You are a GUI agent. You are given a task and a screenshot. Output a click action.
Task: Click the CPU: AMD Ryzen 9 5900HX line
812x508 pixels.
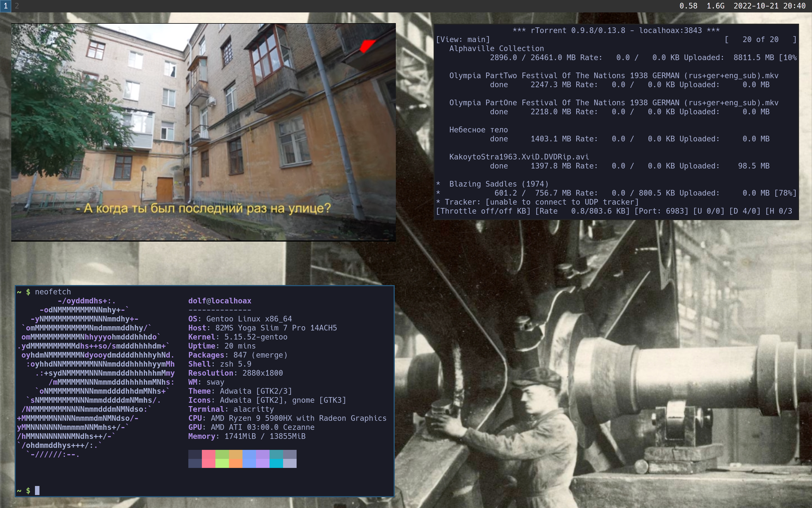click(x=287, y=418)
